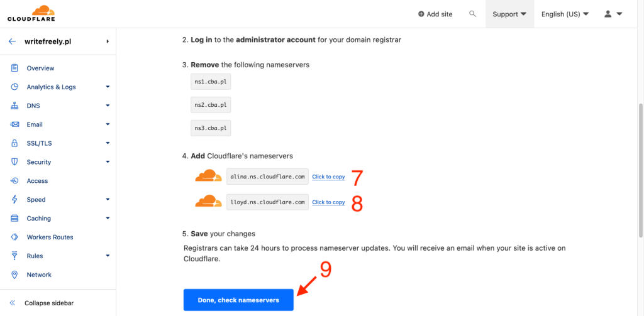Click Add site button
Viewport: 644px width, 316px height.
pos(435,14)
